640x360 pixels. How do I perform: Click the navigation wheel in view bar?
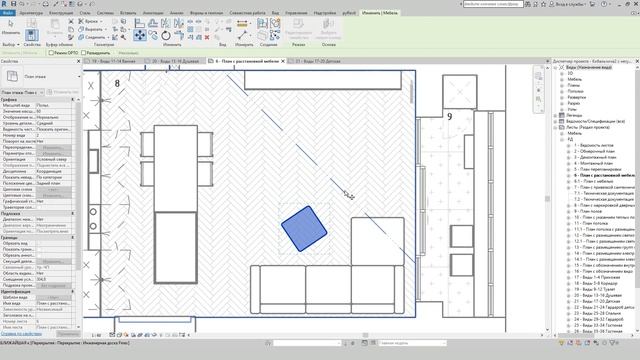pyautogui.click(x=538, y=76)
